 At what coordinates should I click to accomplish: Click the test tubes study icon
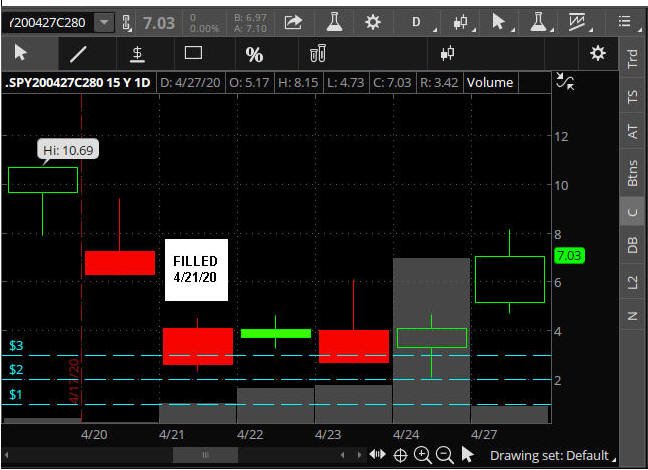tap(318, 54)
